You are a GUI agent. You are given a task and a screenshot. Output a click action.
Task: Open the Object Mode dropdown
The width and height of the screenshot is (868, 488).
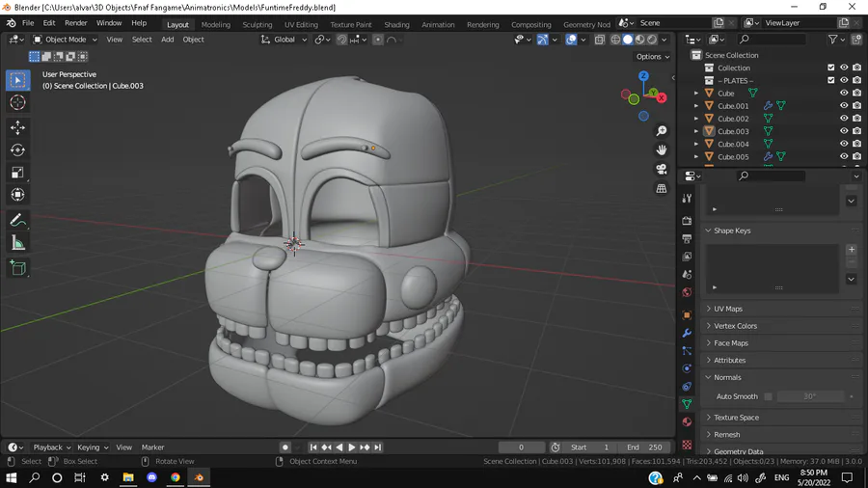(65, 40)
